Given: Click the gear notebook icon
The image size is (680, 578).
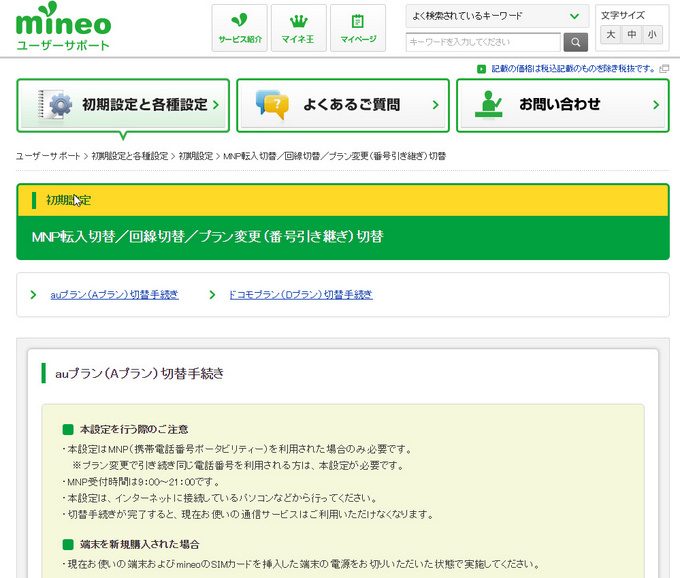Looking at the screenshot, I should pos(55,104).
